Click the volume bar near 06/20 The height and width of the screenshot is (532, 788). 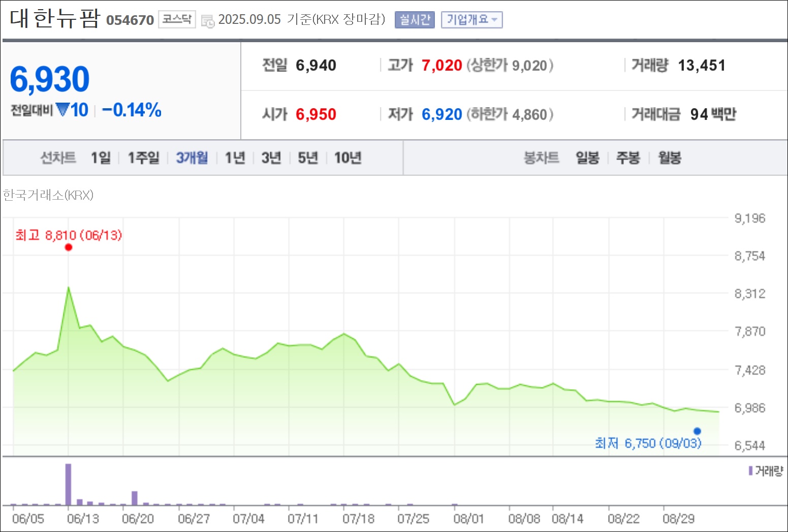135,498
